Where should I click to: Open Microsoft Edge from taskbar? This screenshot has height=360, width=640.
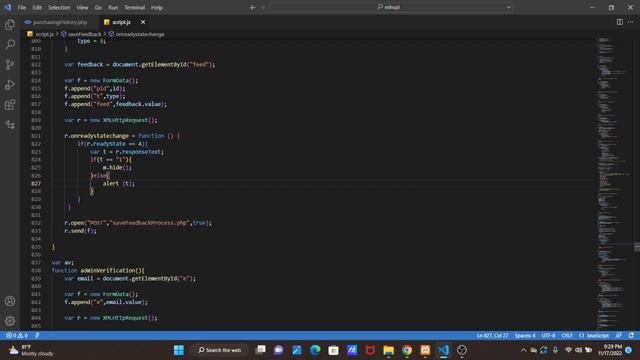(315, 350)
